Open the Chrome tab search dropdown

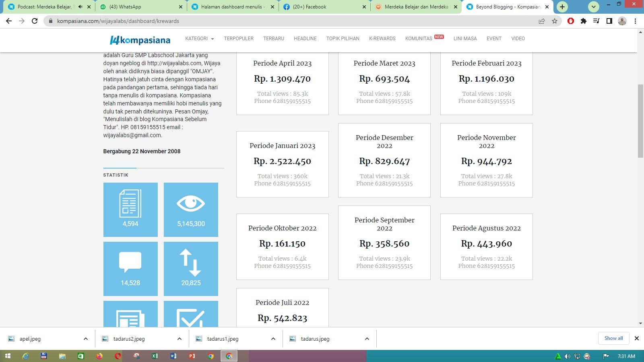click(x=593, y=7)
